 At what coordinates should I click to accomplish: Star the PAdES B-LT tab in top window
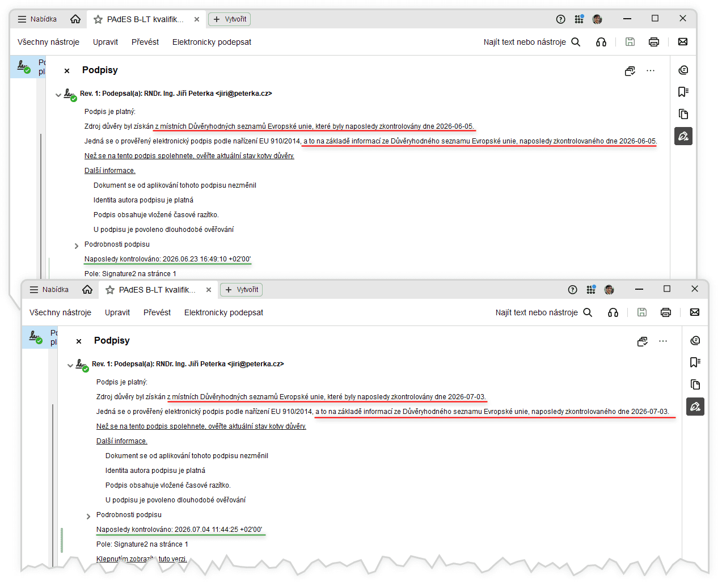click(98, 19)
